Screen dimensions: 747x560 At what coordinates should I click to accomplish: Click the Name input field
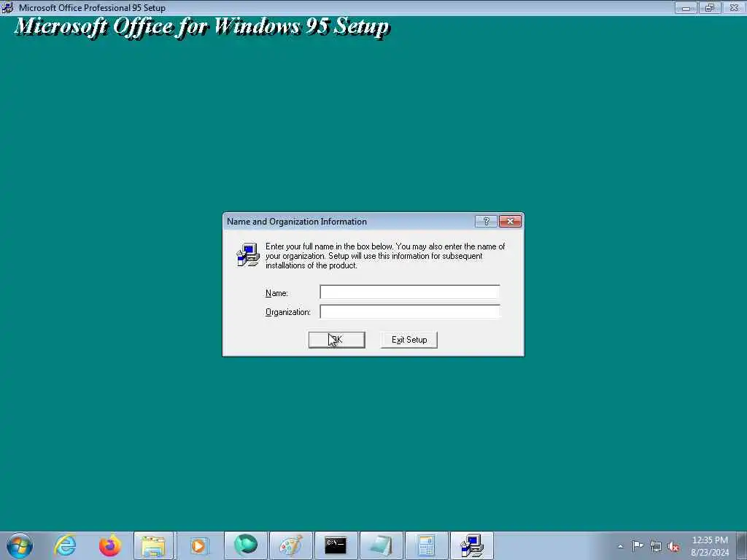[410, 292]
